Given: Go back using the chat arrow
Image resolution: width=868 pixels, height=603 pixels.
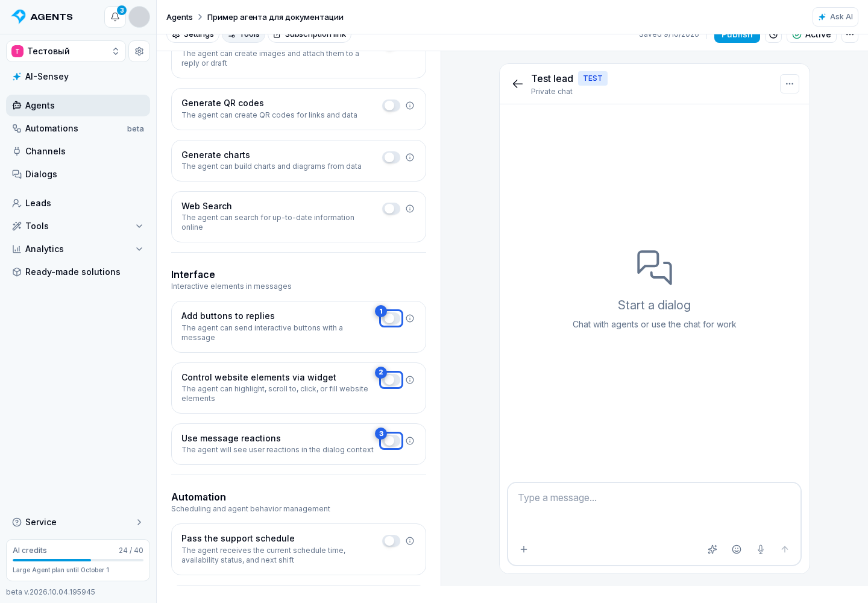Looking at the screenshot, I should tap(518, 84).
